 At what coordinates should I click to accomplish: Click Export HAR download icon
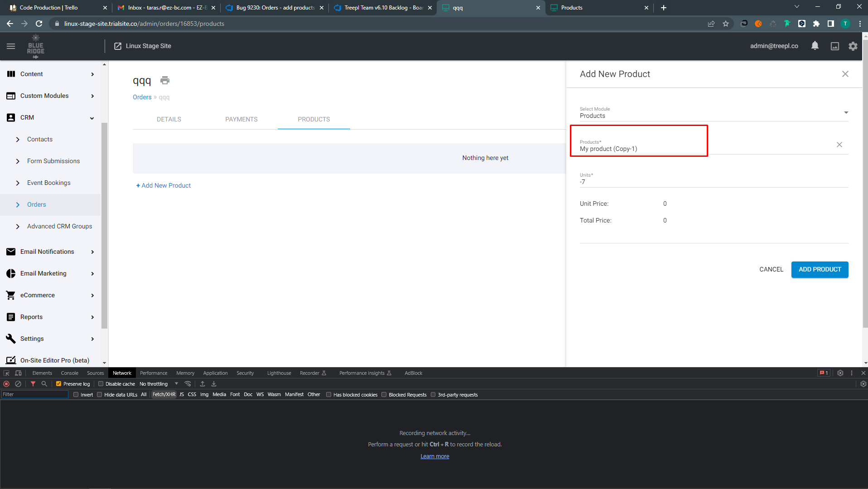(x=214, y=384)
